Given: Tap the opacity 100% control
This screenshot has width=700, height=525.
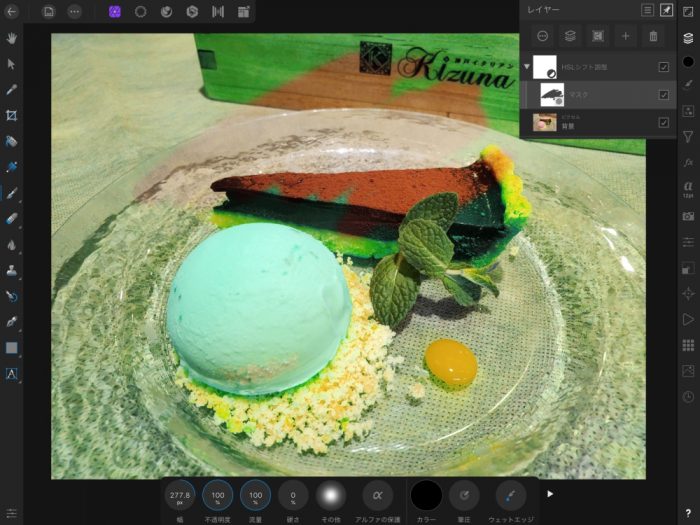Looking at the screenshot, I should [x=217, y=496].
